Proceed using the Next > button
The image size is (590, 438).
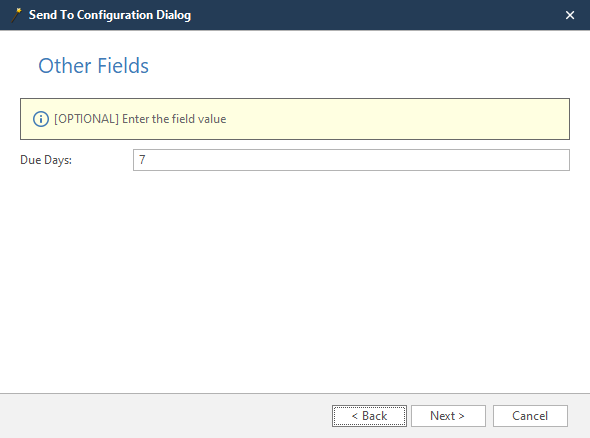pyautogui.click(x=448, y=416)
